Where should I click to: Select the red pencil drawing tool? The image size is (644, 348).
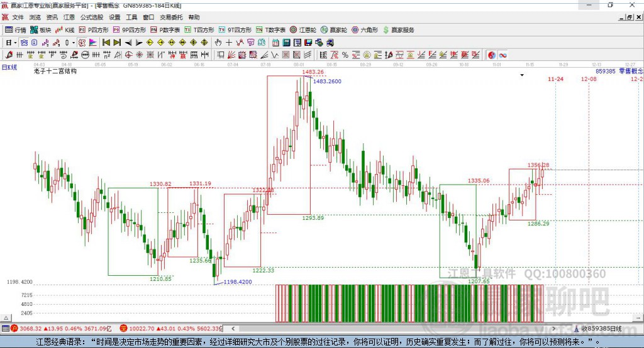[x=9, y=55]
